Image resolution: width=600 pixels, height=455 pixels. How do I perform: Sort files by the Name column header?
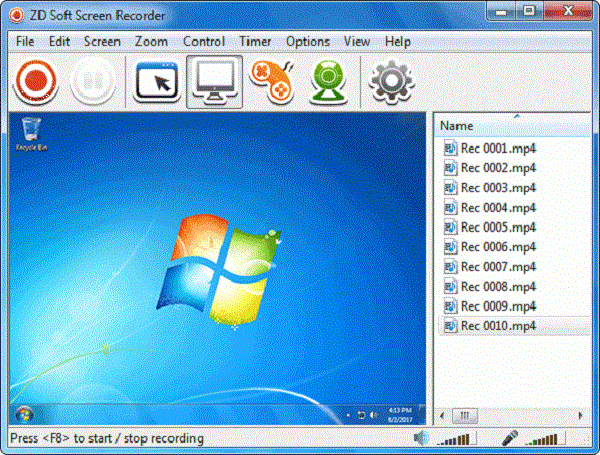pos(513,126)
